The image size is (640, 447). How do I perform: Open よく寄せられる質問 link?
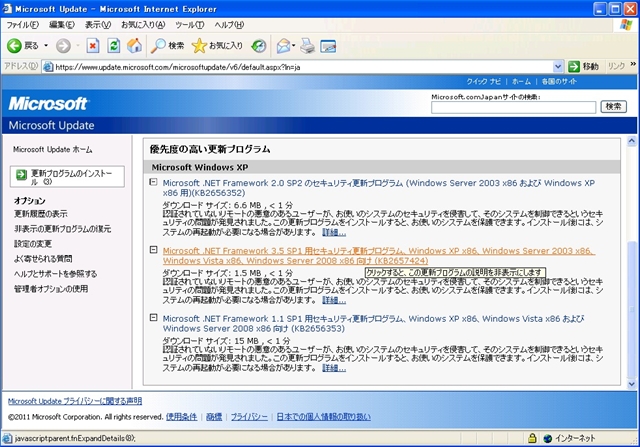tap(43, 259)
